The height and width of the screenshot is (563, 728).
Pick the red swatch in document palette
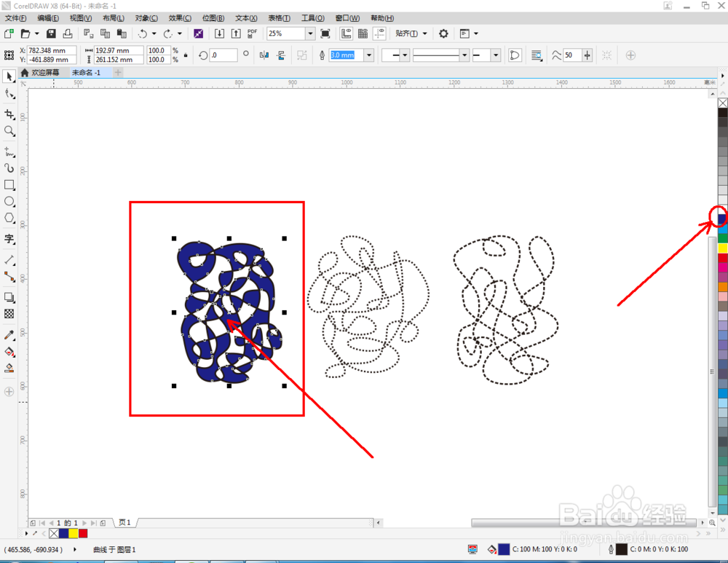coord(83,533)
